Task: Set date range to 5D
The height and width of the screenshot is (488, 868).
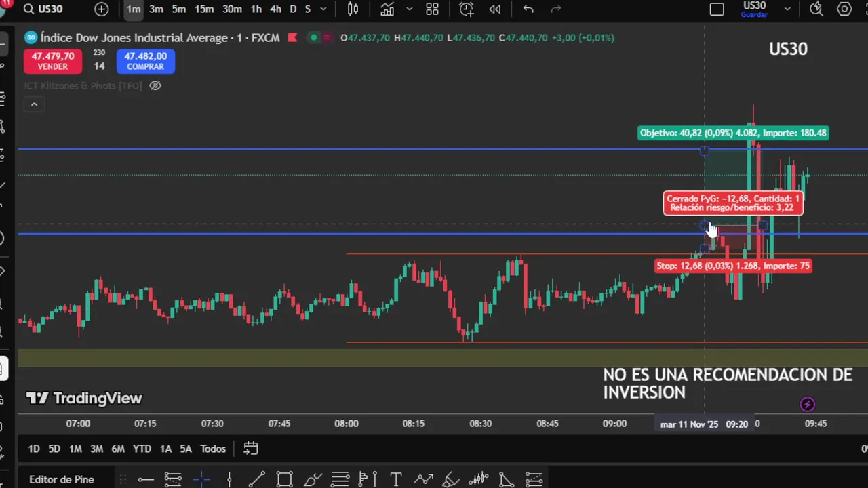Action: click(x=54, y=449)
